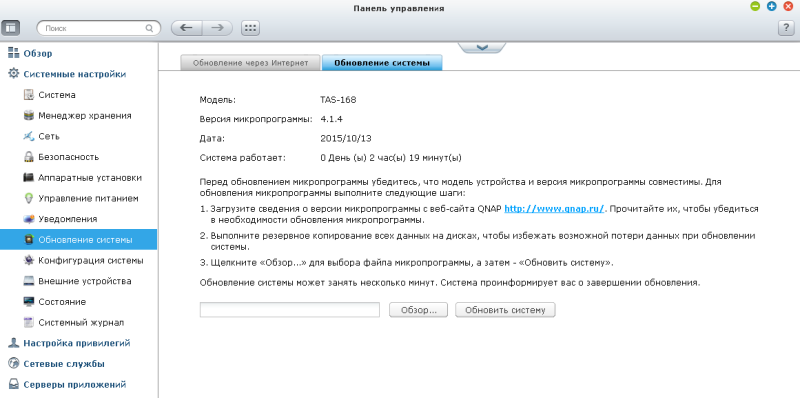Open help with the question mark button
800x398 pixels.
pos(786,28)
